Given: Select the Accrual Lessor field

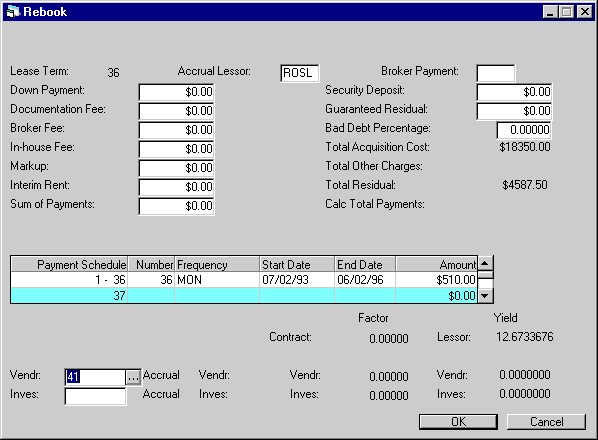Looking at the screenshot, I should tap(299, 73).
